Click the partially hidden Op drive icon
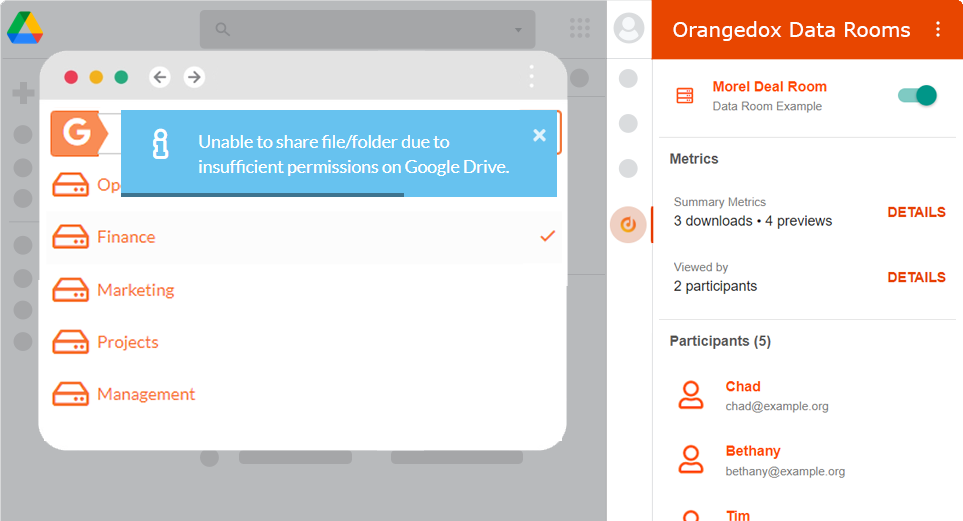 click(71, 184)
